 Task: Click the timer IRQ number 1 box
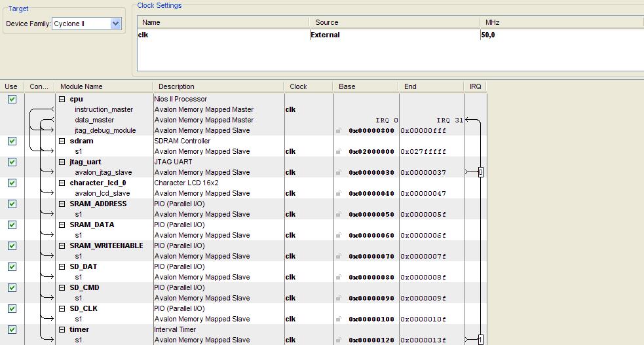coord(480,340)
